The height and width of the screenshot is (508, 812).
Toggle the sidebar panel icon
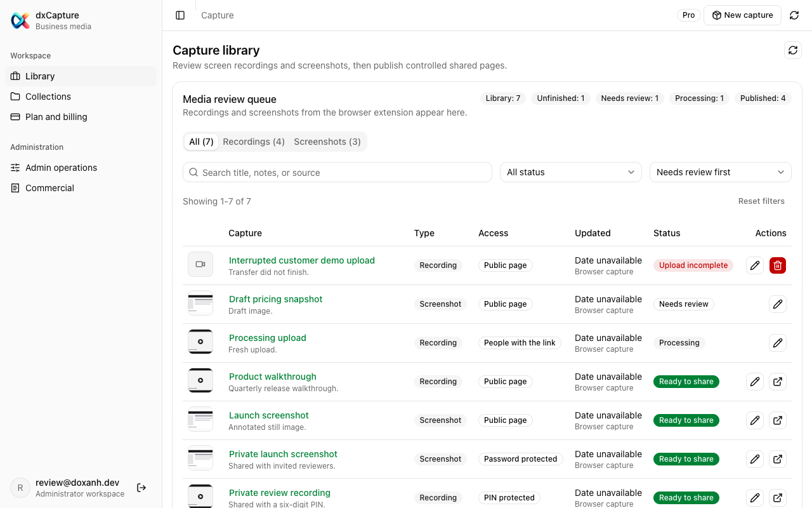180,15
